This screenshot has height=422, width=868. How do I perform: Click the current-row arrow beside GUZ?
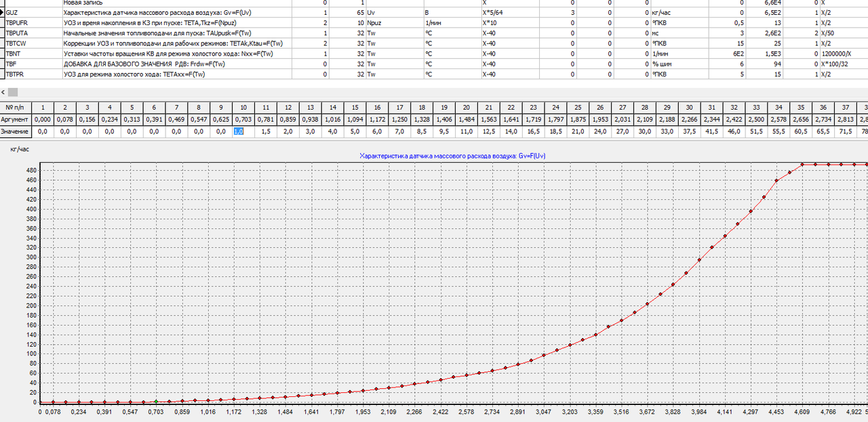pyautogui.click(x=2, y=13)
